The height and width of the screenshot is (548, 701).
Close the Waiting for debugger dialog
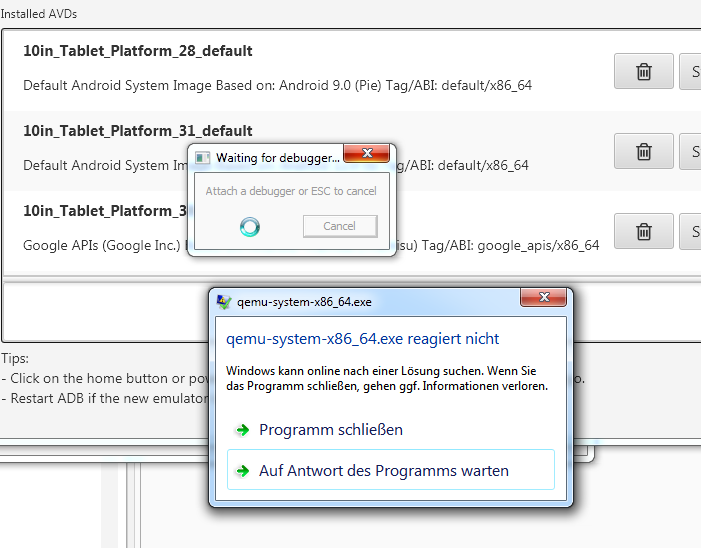coord(367,153)
